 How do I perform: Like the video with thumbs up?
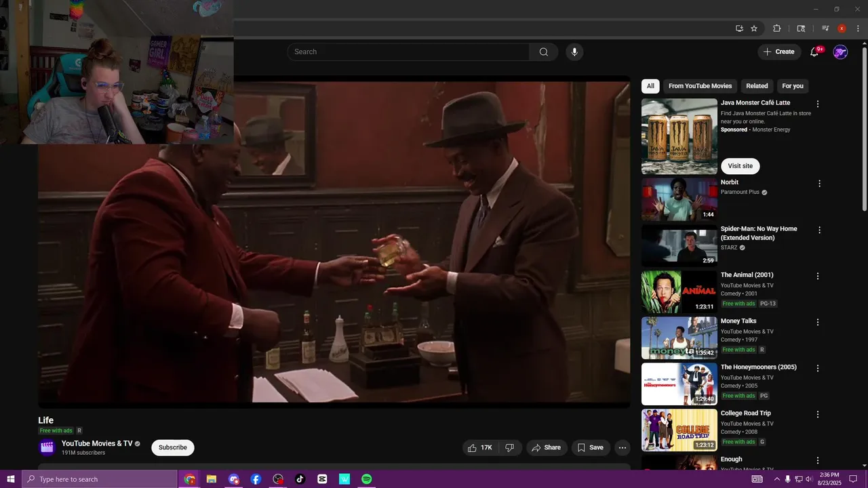(x=481, y=447)
